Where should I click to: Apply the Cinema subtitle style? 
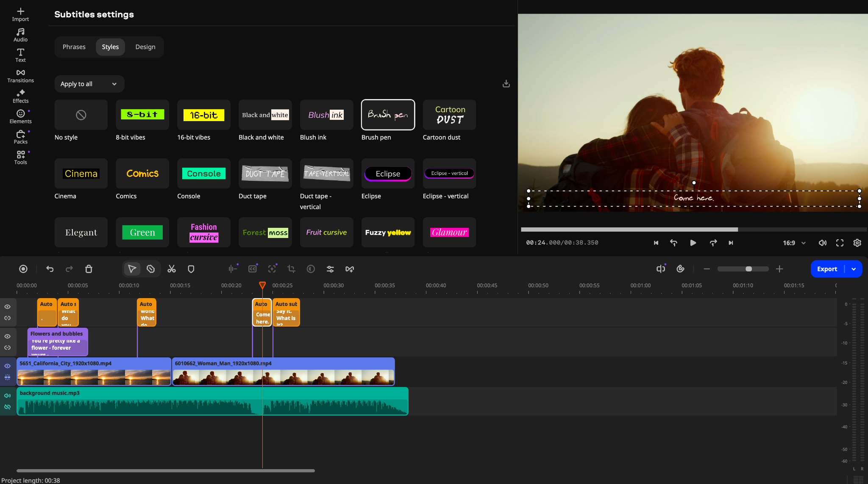click(x=81, y=174)
